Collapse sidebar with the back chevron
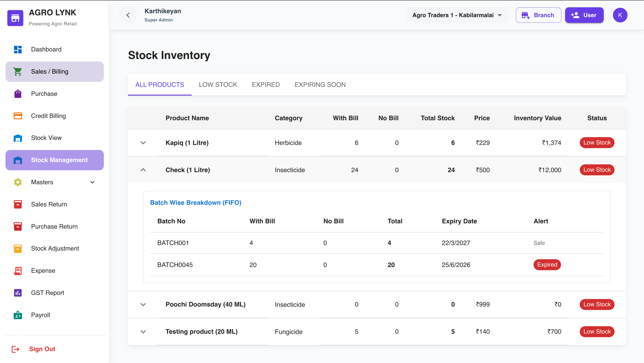Screen dimensions: 644x363 [x=128, y=15]
